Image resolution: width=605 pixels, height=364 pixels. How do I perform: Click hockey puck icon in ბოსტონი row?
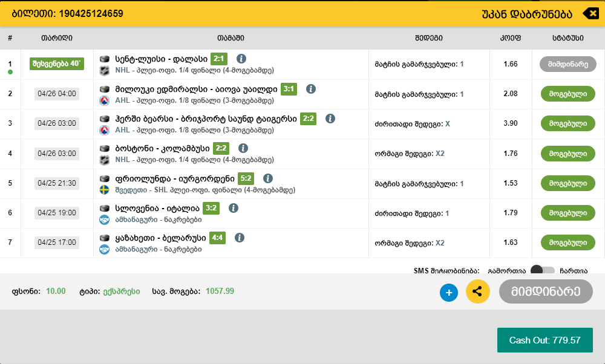[x=105, y=149]
